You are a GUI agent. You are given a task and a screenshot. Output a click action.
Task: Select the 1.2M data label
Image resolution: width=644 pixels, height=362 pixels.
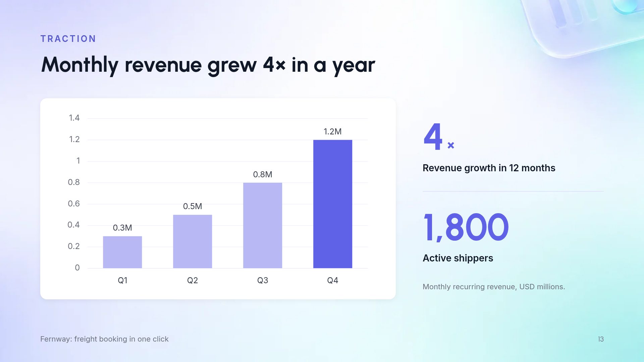point(333,132)
